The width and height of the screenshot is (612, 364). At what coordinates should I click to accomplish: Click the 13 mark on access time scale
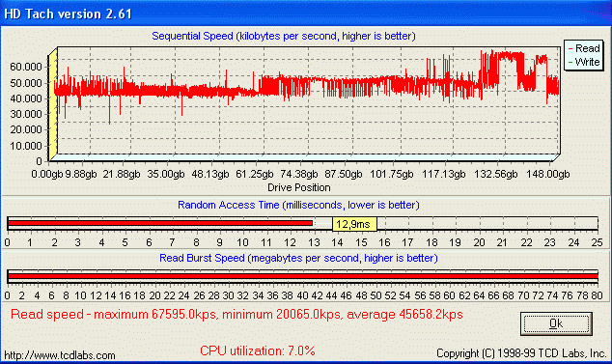tap(314, 242)
